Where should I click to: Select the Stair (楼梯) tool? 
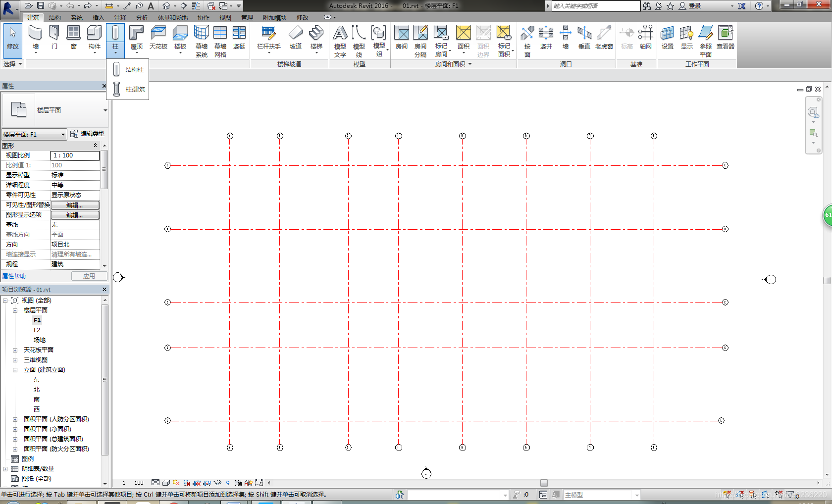click(x=316, y=38)
